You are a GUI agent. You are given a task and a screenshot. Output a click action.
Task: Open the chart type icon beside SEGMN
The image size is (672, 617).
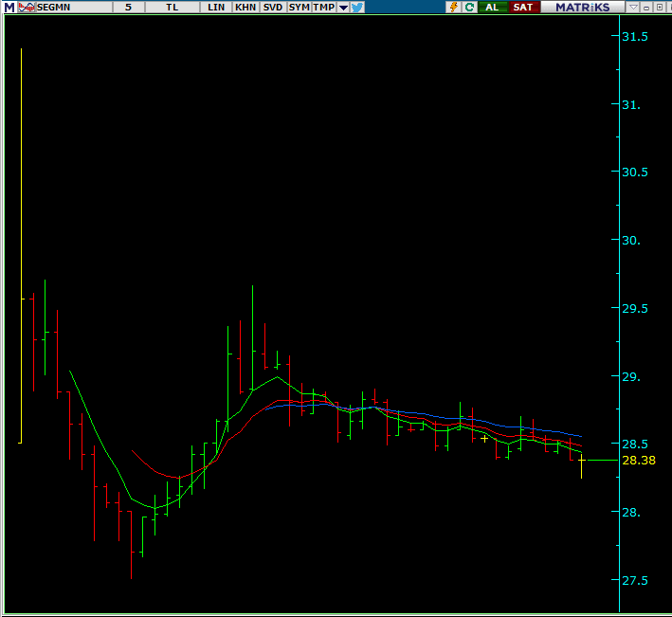point(27,7)
